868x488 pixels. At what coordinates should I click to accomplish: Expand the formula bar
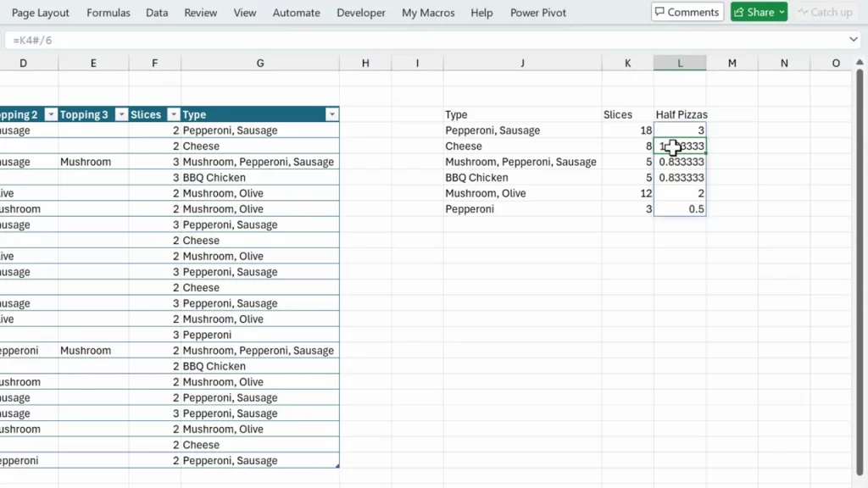[x=856, y=39]
